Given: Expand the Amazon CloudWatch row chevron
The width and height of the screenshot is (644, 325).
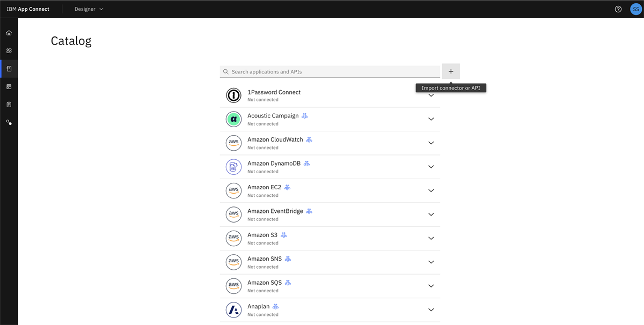Looking at the screenshot, I should (x=431, y=143).
